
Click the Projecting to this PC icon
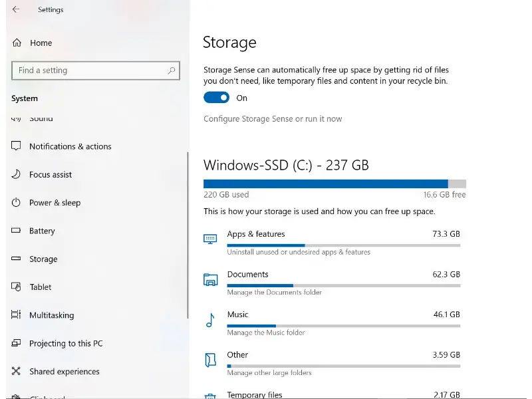[x=16, y=343]
